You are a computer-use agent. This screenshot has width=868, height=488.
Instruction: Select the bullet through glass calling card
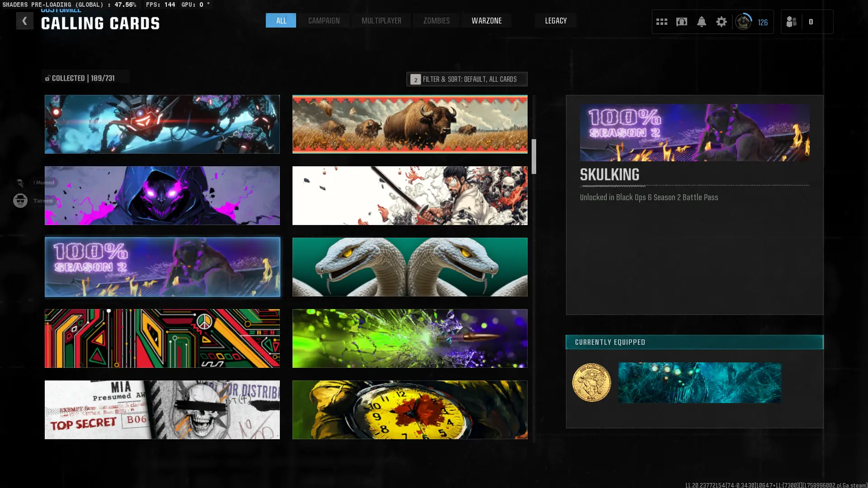coord(410,338)
